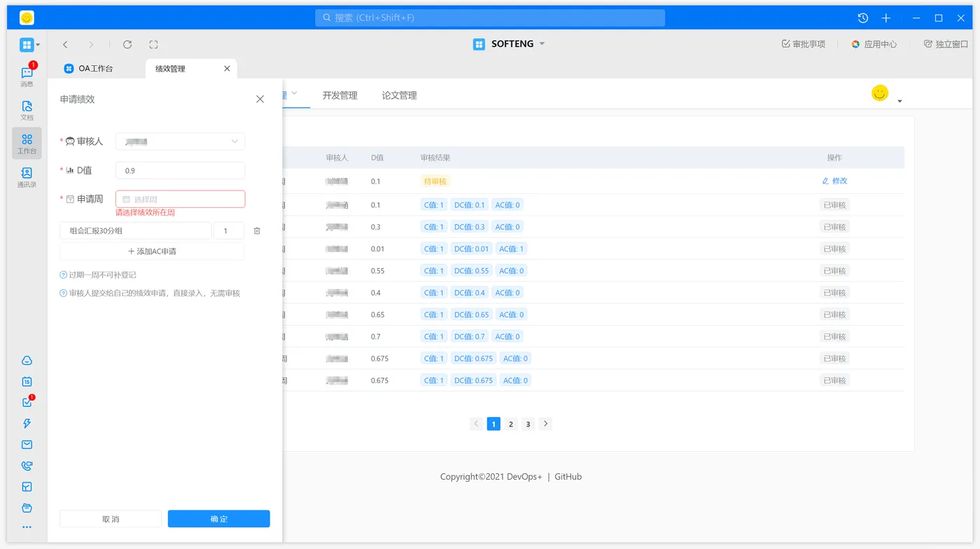Open the 开发管理 tab
This screenshot has width=980, height=549.
tap(339, 95)
